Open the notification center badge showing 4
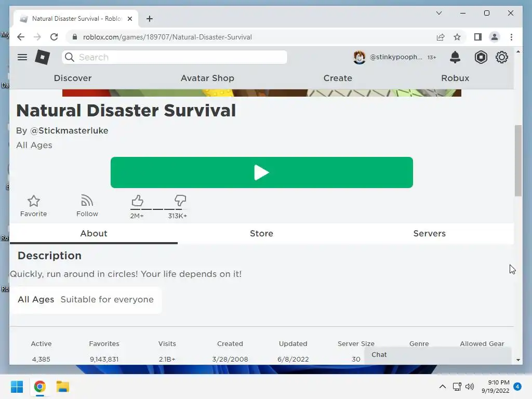 517,386
